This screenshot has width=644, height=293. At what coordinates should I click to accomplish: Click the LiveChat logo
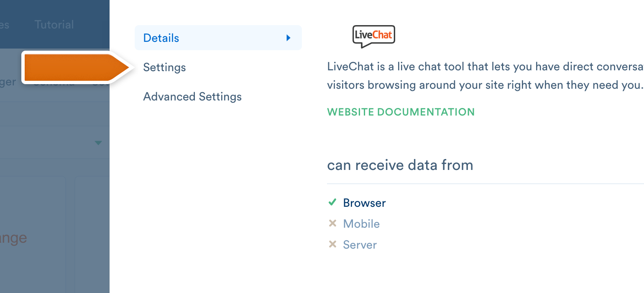(373, 36)
